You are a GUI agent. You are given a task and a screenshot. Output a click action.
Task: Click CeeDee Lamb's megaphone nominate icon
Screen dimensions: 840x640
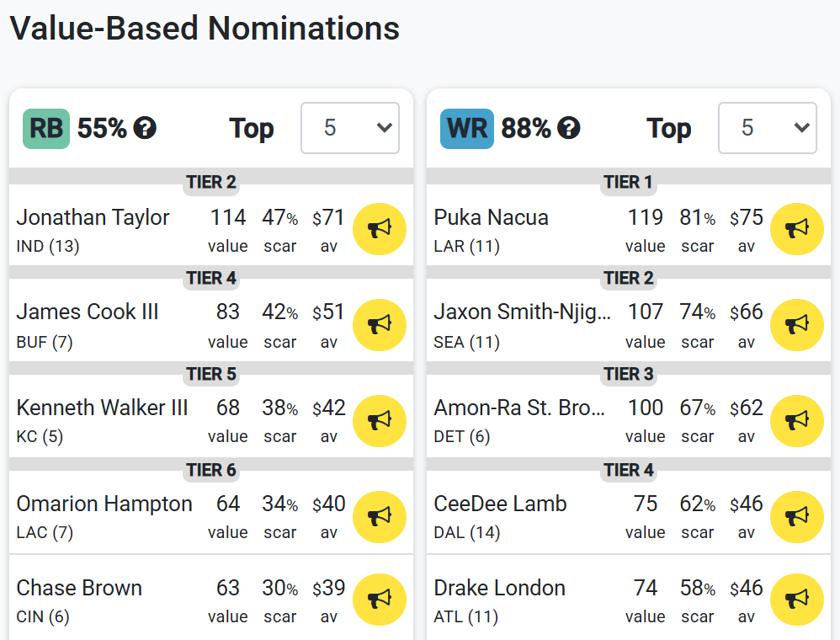coord(796,517)
